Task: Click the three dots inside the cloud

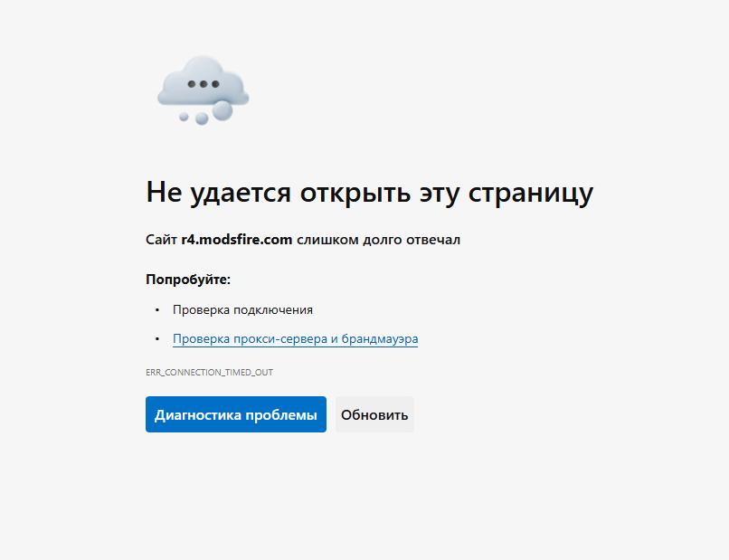Action: [x=204, y=84]
